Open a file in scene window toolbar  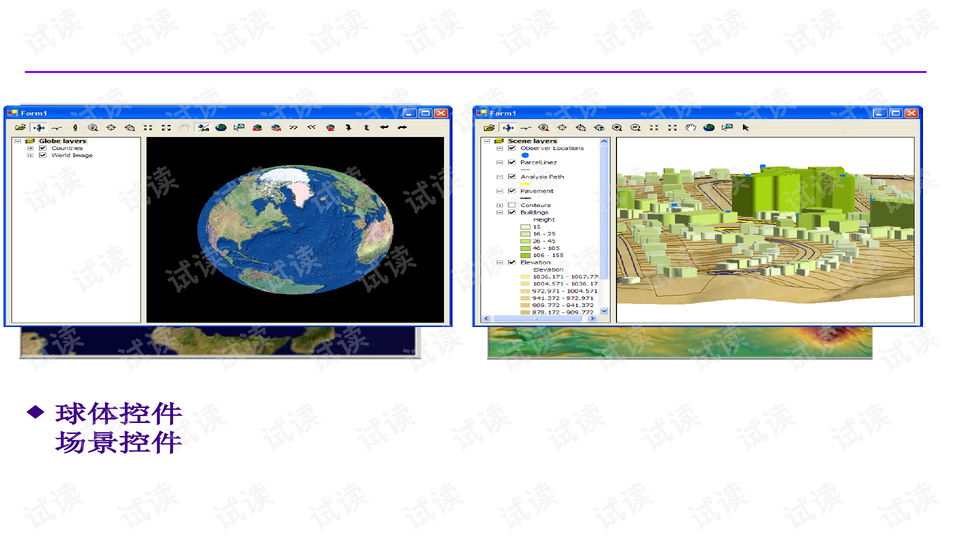489,127
